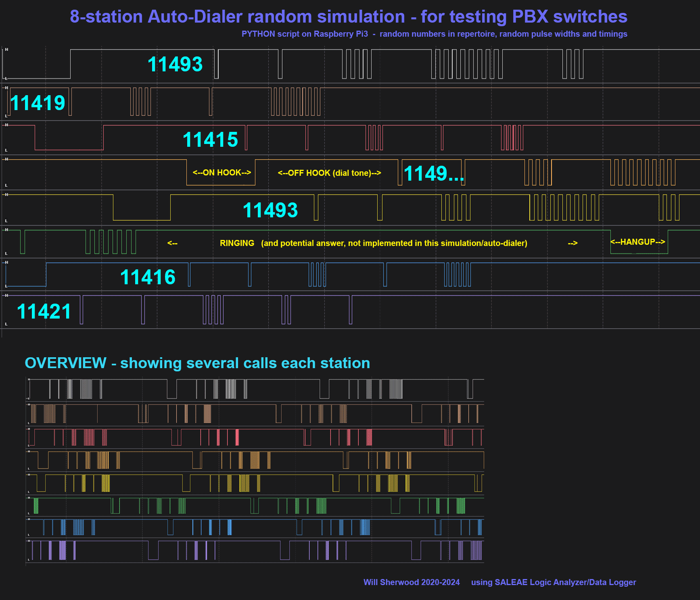Screen dimensions: 700x600
Task: Click the 11415 label on the red trace
Action: [x=210, y=140]
